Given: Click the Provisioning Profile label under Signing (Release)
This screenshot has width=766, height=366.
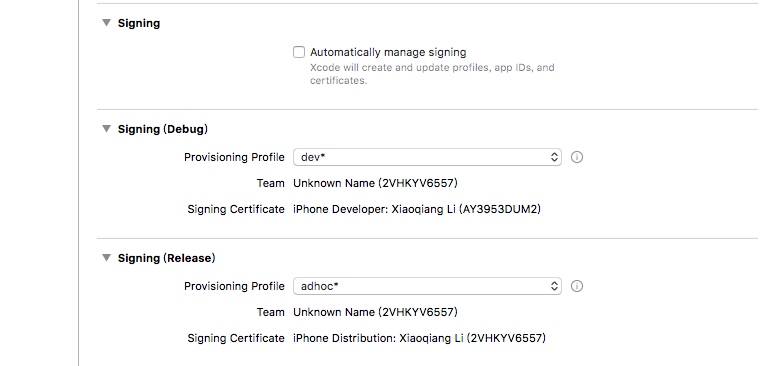Looking at the screenshot, I should pos(234,286).
